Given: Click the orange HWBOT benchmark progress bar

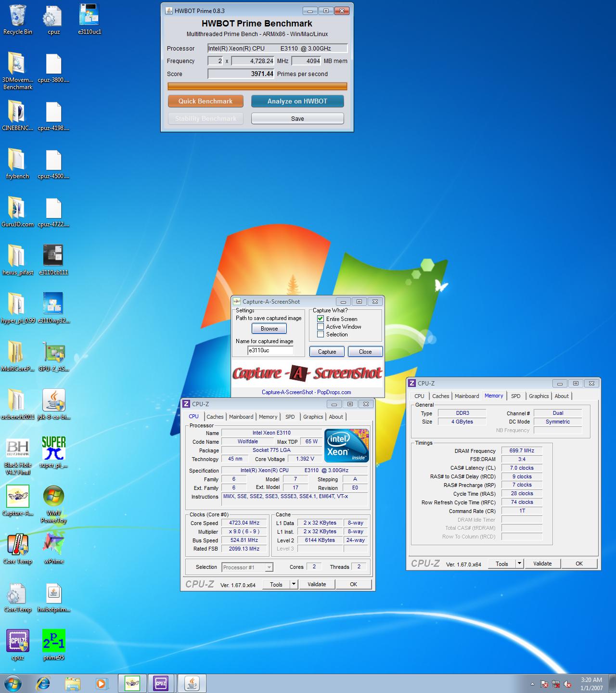Looking at the screenshot, I should pyautogui.click(x=257, y=87).
